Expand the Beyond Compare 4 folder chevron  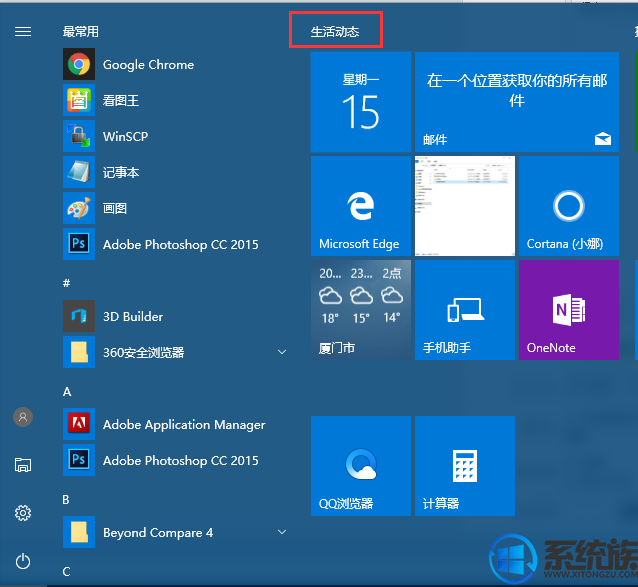[x=282, y=532]
